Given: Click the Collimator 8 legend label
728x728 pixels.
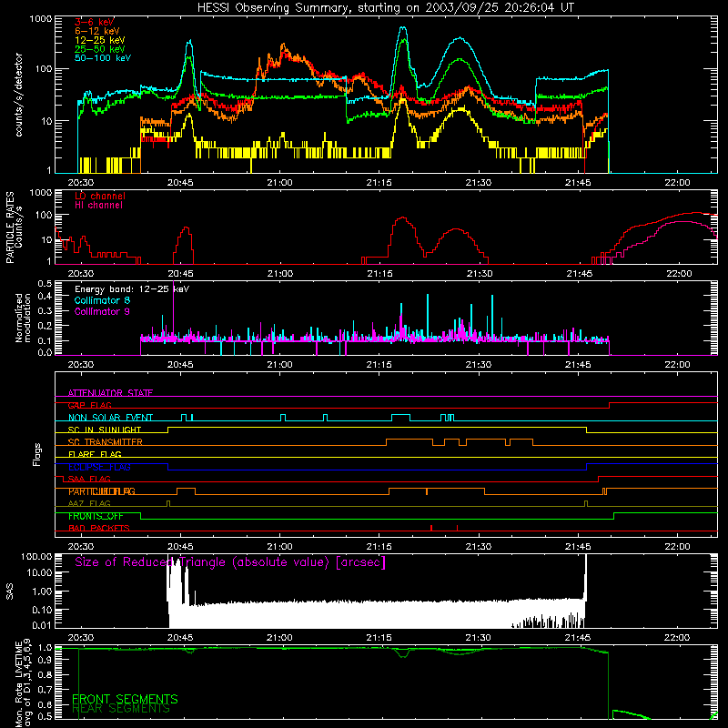Looking at the screenshot, I should point(102,300).
